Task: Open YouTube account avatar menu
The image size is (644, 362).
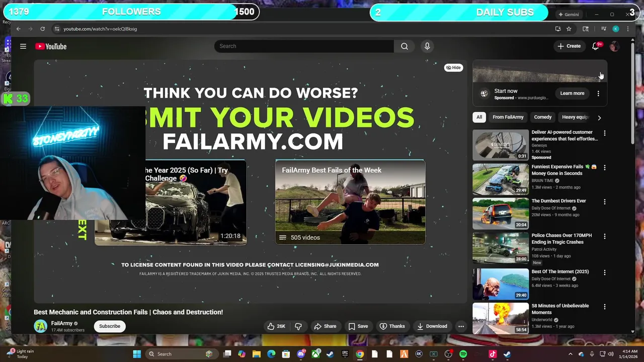Action: pyautogui.click(x=614, y=46)
